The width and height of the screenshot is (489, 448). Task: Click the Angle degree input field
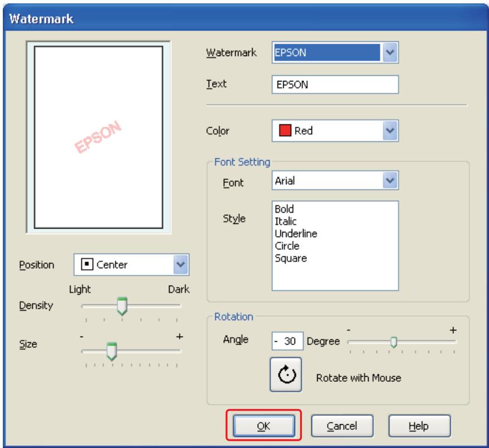pos(287,341)
